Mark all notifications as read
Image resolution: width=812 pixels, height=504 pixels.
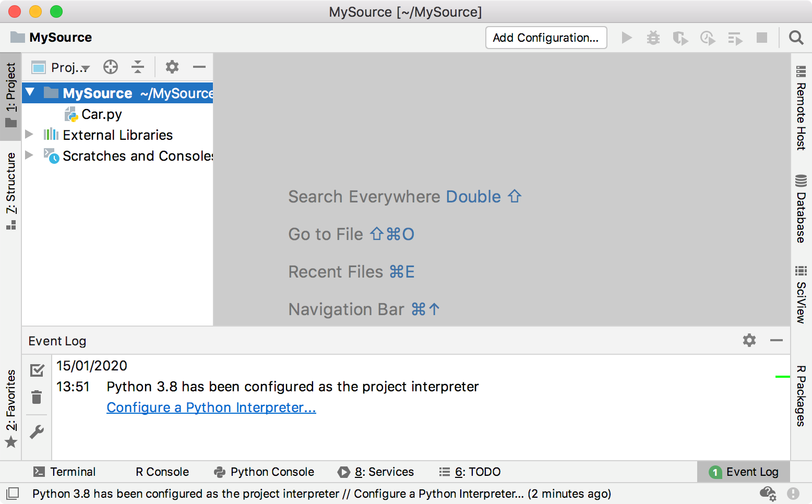(37, 370)
